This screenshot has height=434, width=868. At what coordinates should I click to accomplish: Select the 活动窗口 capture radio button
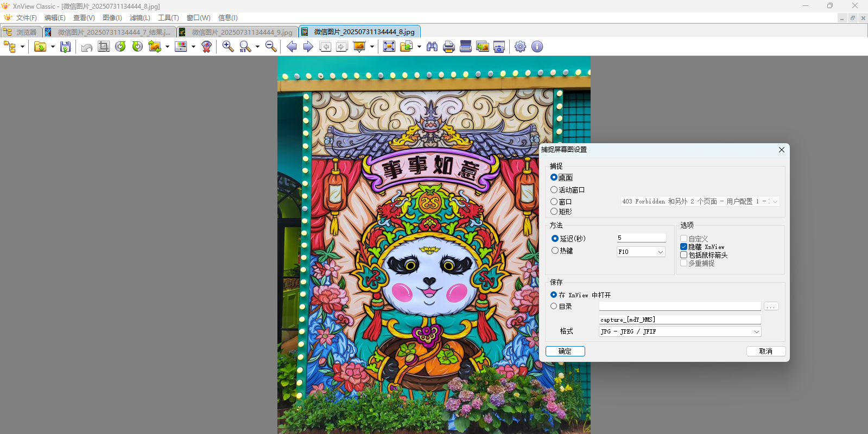click(x=554, y=190)
